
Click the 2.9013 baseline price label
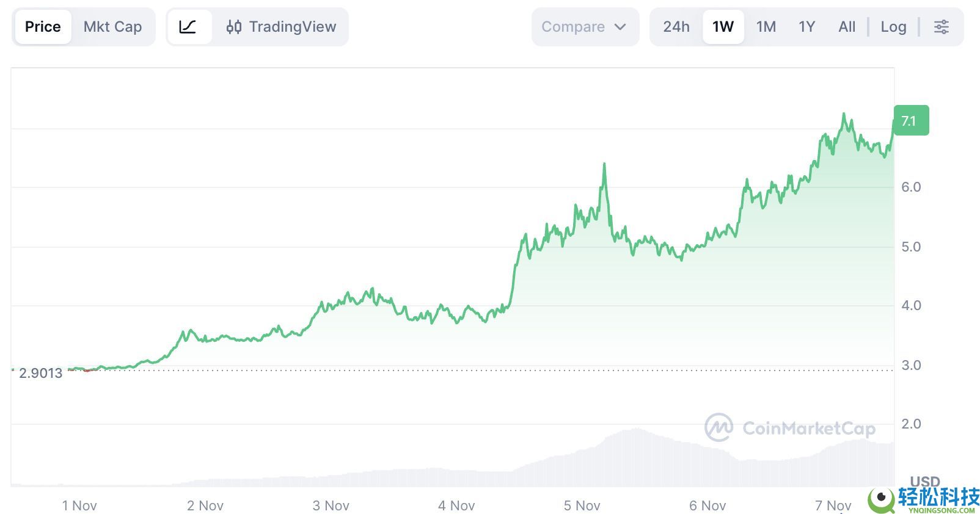(41, 373)
